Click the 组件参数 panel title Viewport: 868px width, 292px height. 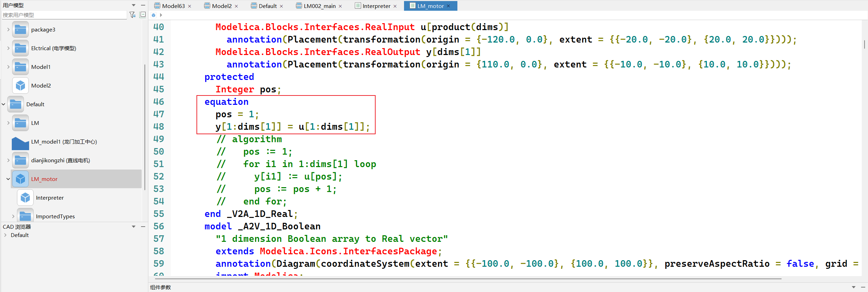click(160, 287)
